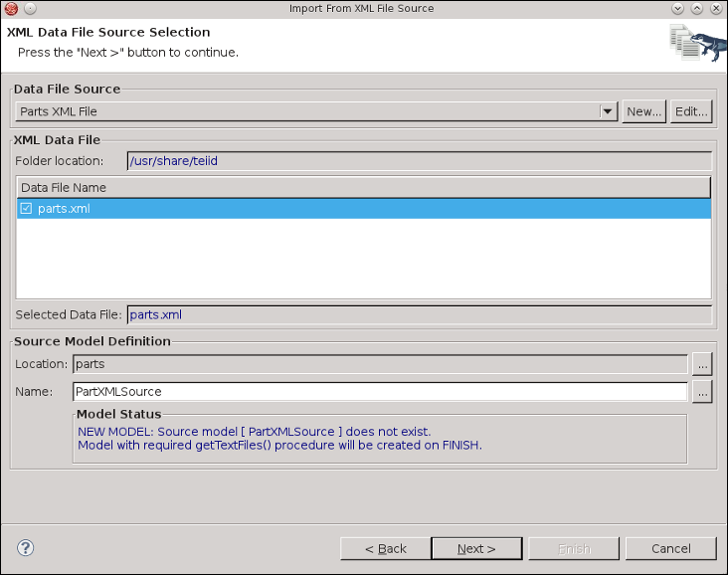Maximize the import dialog window
The image size is (728, 575).
coord(697,8)
